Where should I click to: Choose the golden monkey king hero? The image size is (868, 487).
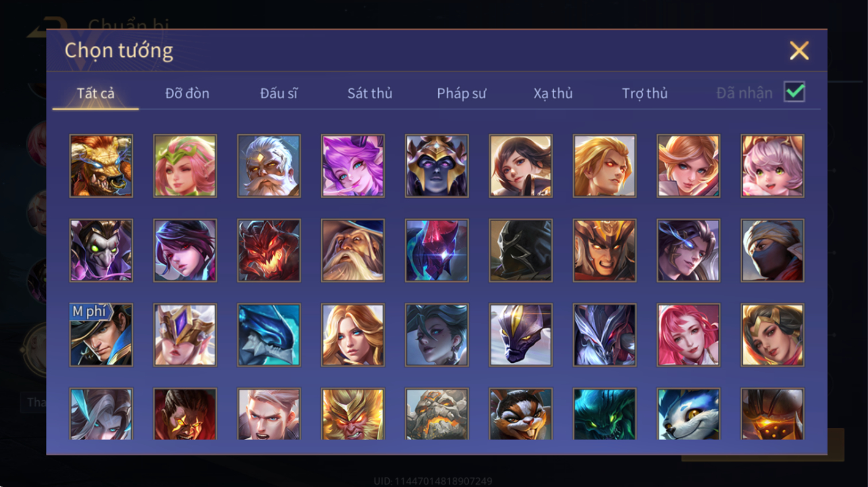(x=353, y=414)
